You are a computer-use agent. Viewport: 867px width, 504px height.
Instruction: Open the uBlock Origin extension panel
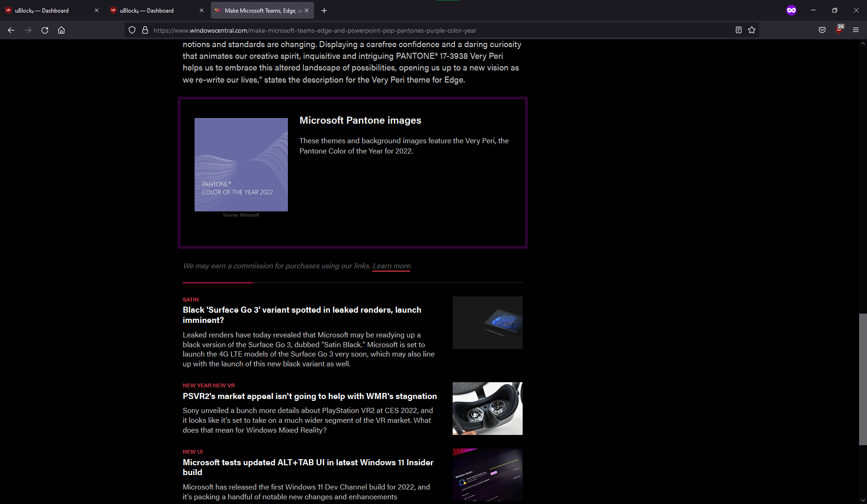[x=839, y=30]
